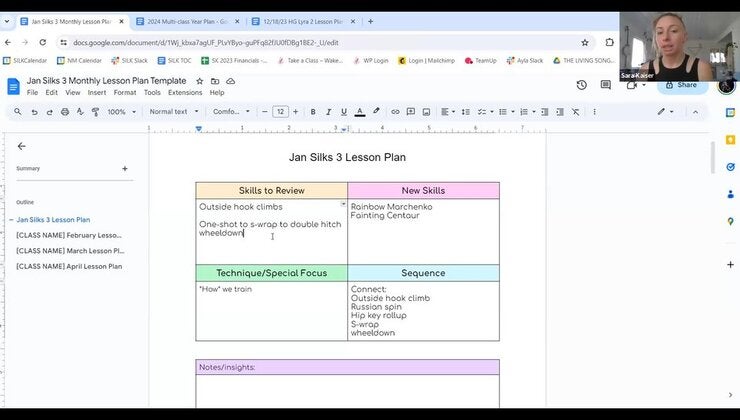Open the Help menu
Screen dimensions: 740x420
(x=217, y=92)
